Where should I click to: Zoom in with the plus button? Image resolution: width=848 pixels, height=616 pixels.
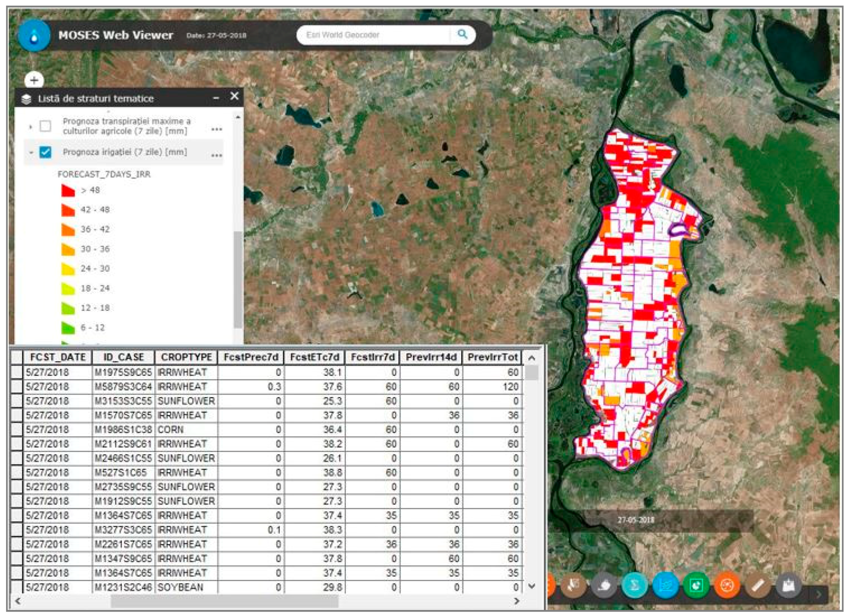pyautogui.click(x=34, y=80)
